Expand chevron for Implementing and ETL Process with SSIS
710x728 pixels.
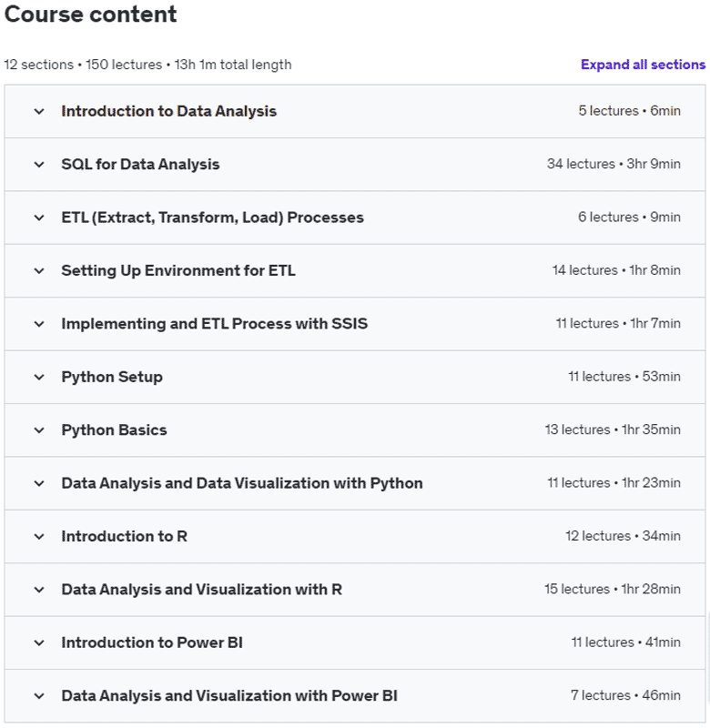pyautogui.click(x=39, y=324)
